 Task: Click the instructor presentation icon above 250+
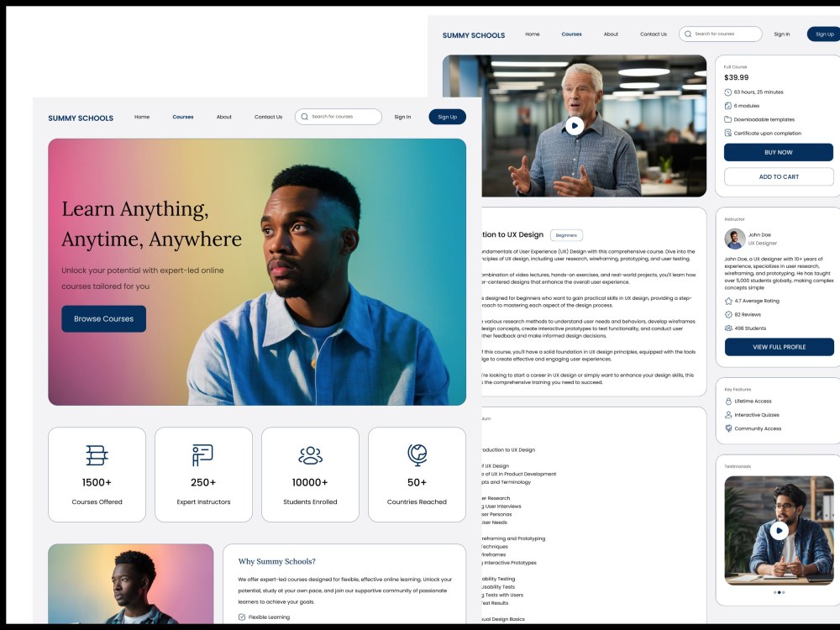[x=203, y=455]
